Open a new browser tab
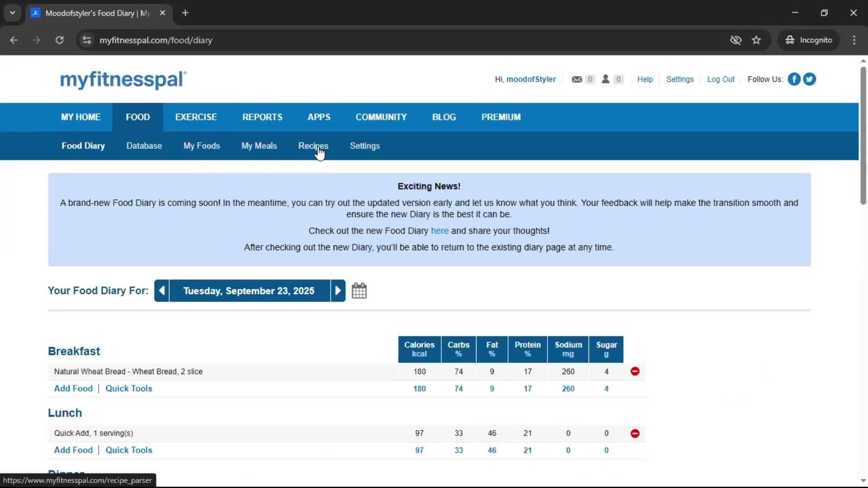Viewport: 868px width, 488px height. 185,13
